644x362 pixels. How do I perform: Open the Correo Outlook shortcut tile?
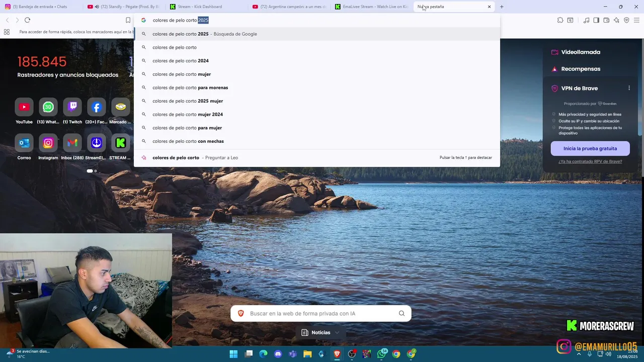tap(24, 143)
